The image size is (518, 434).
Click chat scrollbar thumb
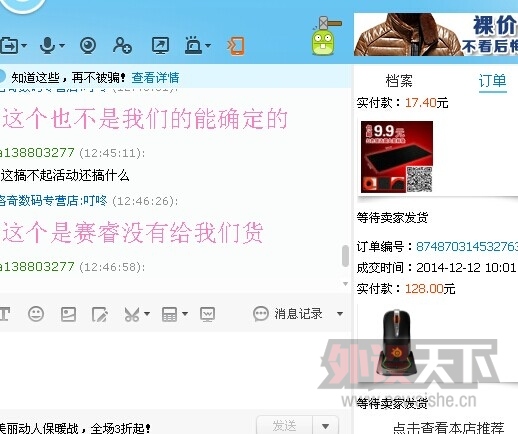click(x=345, y=256)
